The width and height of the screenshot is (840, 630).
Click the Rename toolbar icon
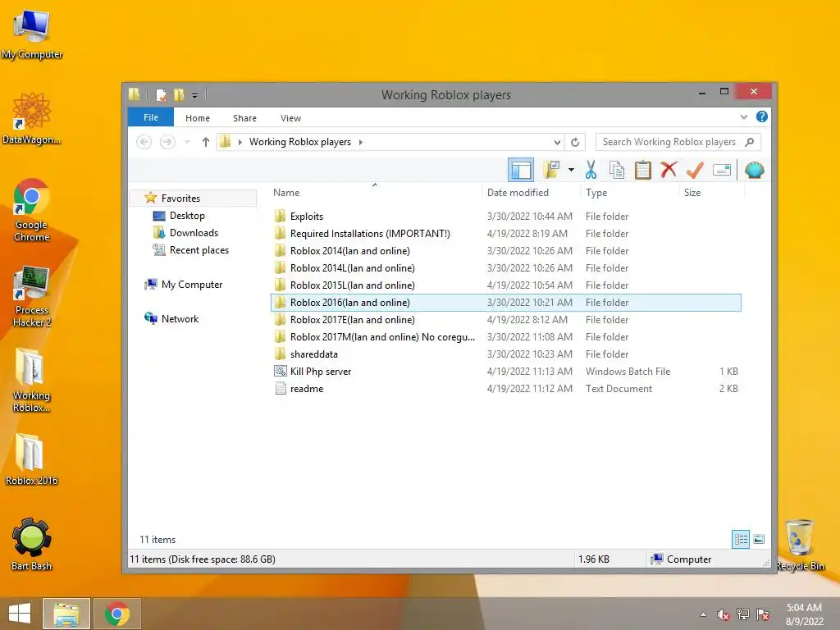point(722,171)
